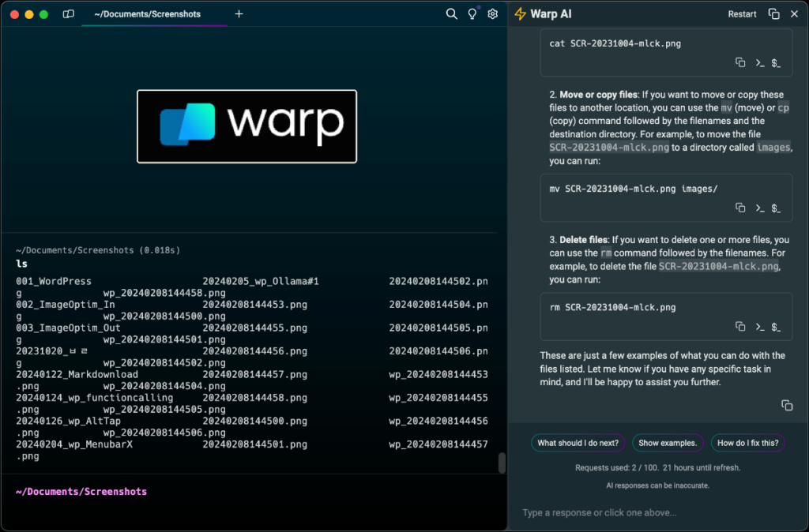This screenshot has height=532, width=809.
Task: Duplicate the Warp AI pane
Action: tap(773, 13)
